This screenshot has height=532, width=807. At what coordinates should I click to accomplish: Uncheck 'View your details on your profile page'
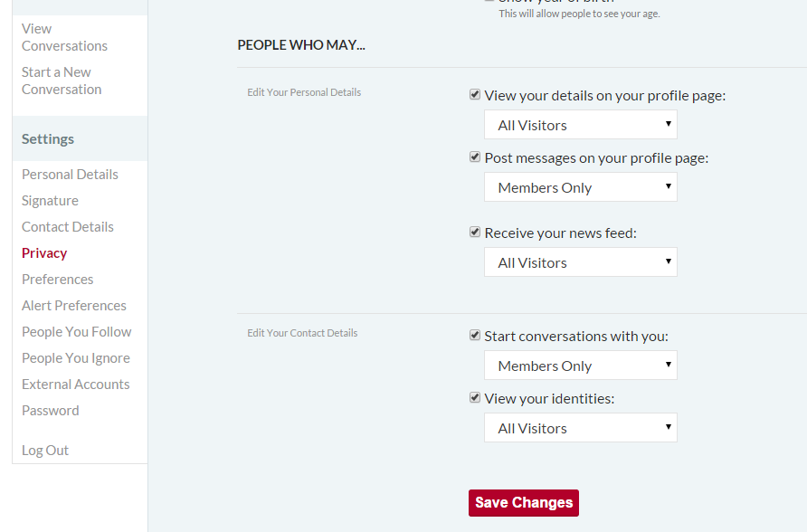475,94
